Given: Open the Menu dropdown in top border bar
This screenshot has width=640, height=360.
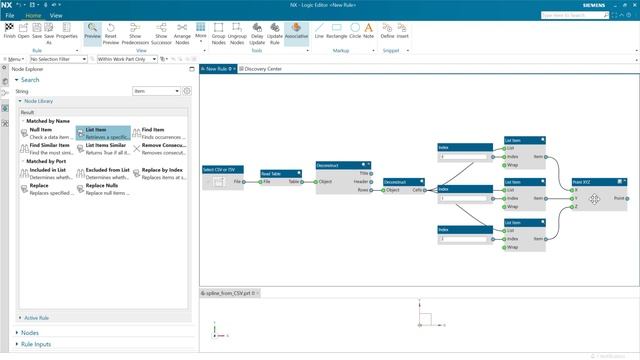Looking at the screenshot, I should tap(14, 59).
